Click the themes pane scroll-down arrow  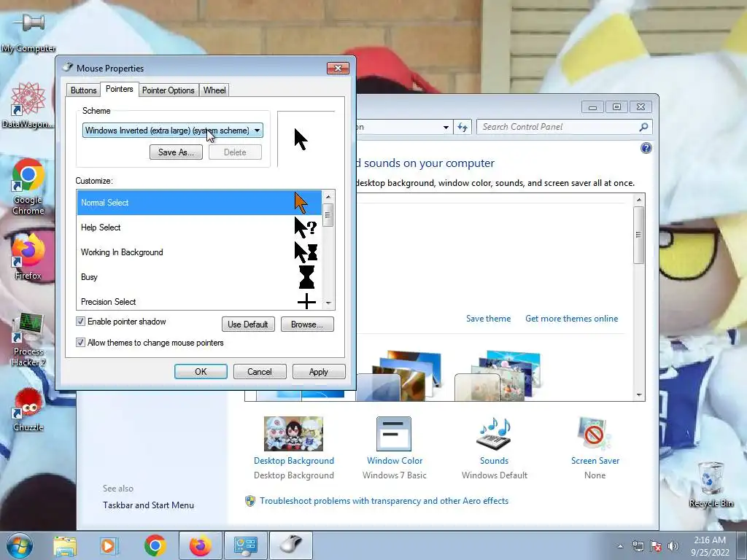[x=639, y=394]
